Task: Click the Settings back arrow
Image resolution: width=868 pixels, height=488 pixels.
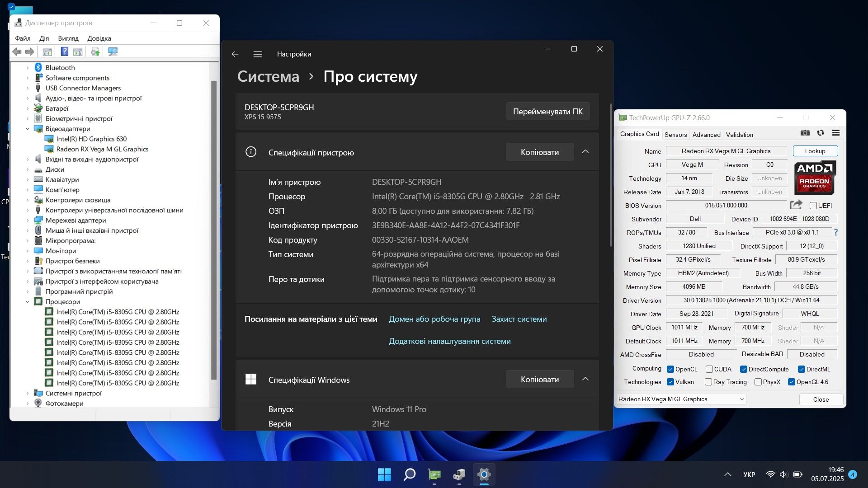Action: tap(235, 54)
